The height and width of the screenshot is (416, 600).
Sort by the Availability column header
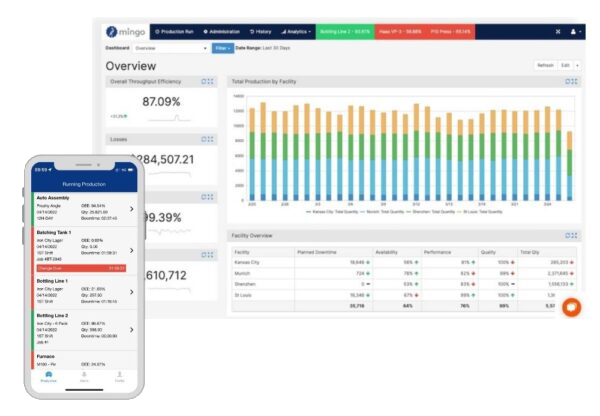coord(396,252)
